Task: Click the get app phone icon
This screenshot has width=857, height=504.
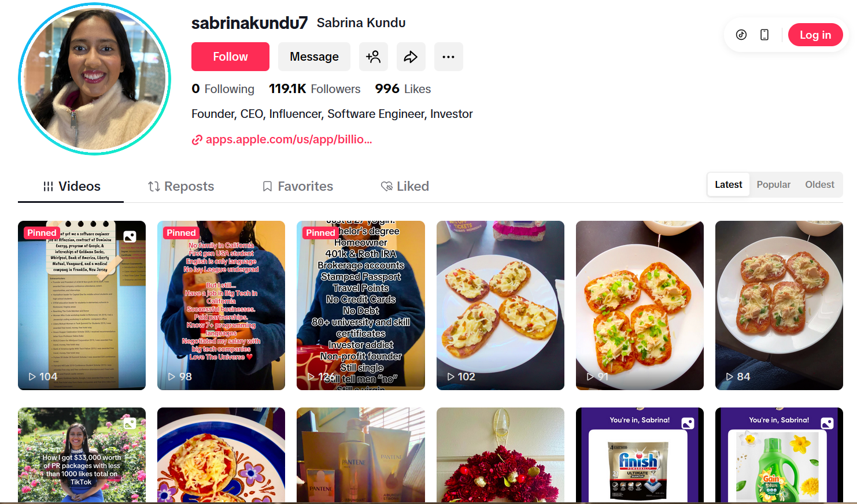Action: coord(764,35)
